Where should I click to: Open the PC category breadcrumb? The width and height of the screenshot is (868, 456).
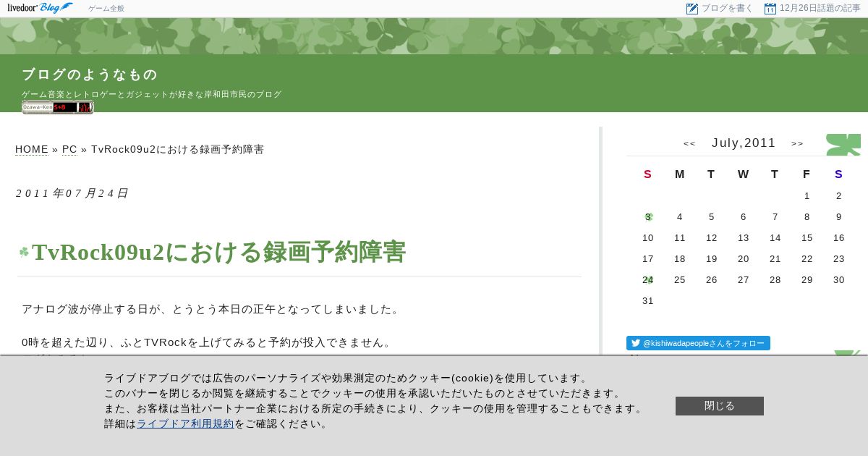(x=69, y=149)
